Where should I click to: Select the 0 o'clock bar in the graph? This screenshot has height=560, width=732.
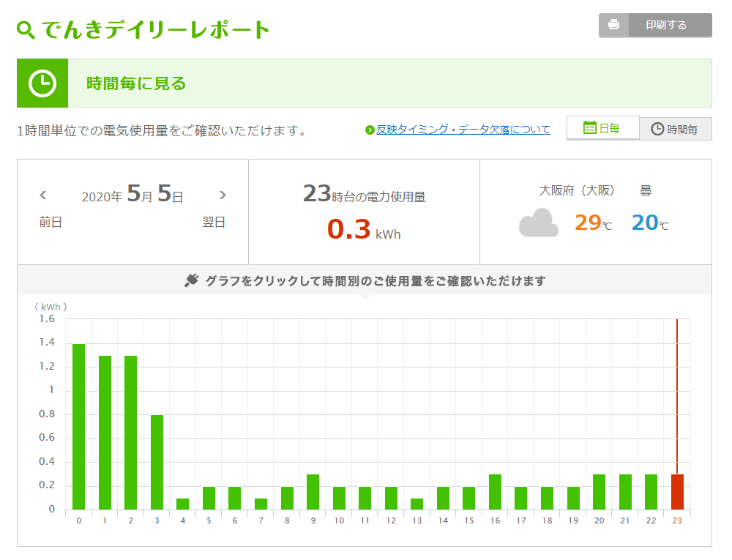point(78,427)
